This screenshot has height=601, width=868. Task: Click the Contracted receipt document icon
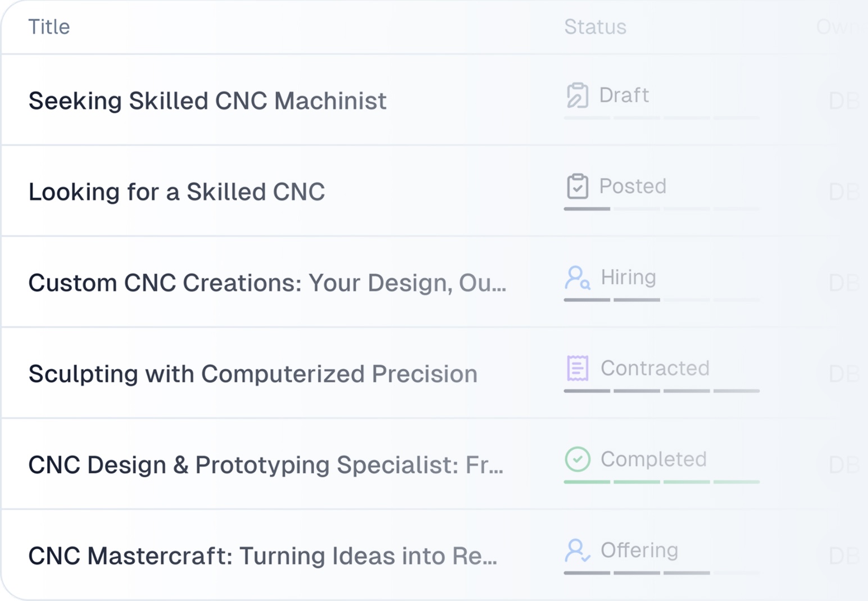tap(578, 368)
